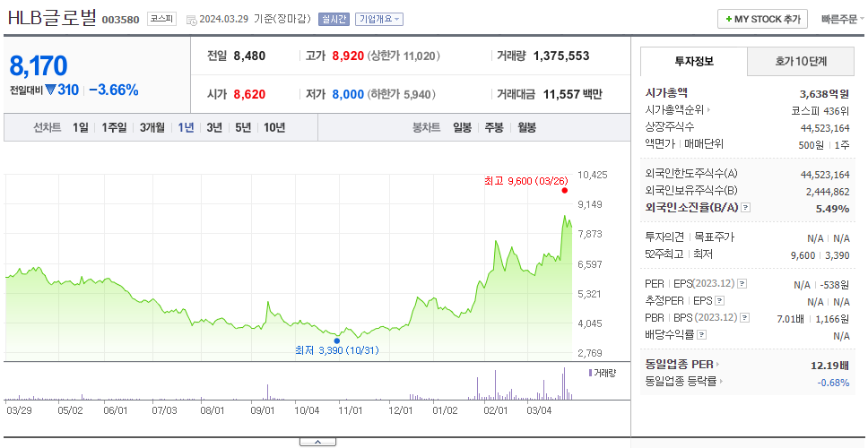Click the 고가 value 8,920

click(348, 56)
